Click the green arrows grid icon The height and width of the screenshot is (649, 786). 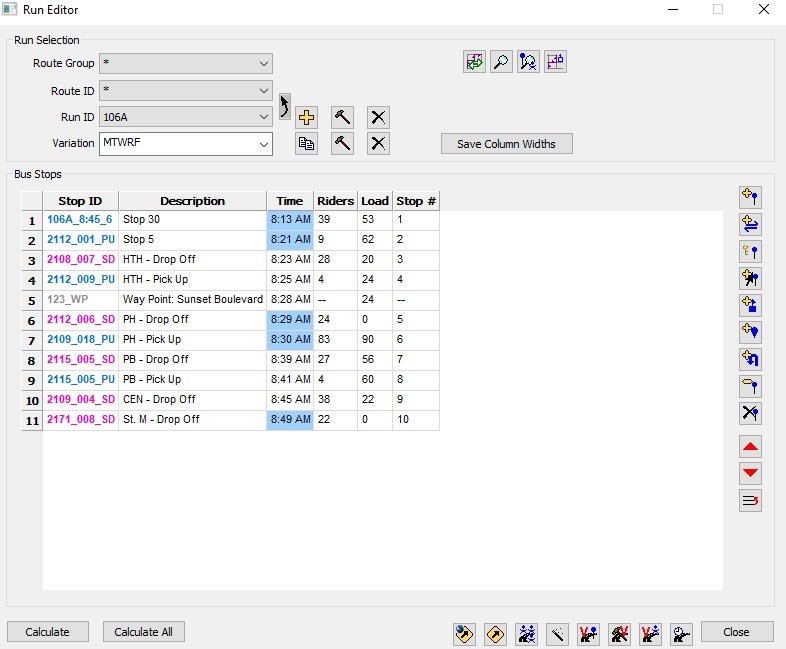pos(474,62)
